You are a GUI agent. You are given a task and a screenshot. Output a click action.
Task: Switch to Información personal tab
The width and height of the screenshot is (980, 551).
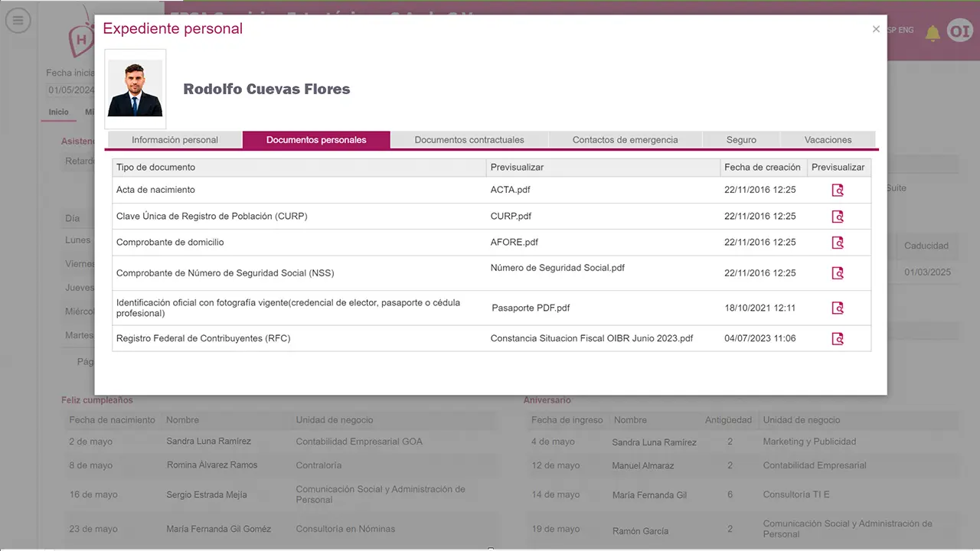pos(175,140)
